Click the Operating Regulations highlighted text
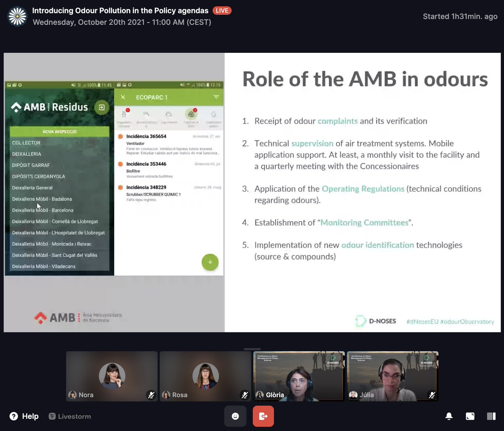Screen dimensions: 504x431 pyautogui.click(x=363, y=189)
